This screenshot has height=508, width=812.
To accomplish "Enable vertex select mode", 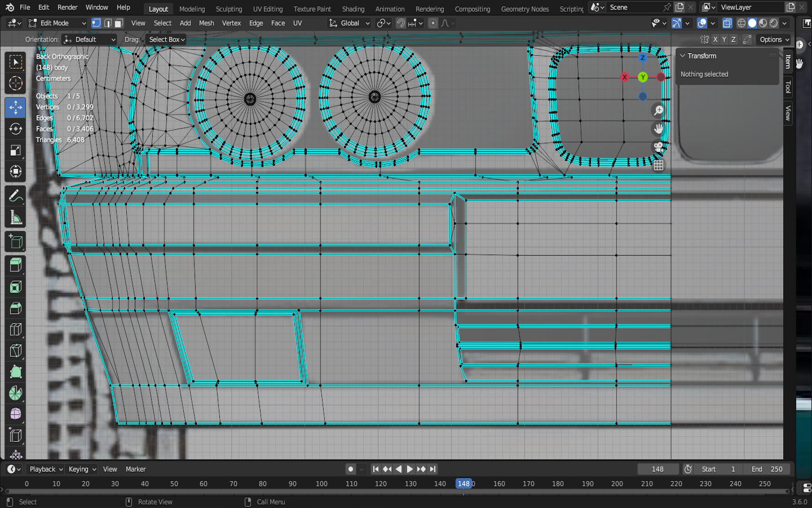I will 96,23.
